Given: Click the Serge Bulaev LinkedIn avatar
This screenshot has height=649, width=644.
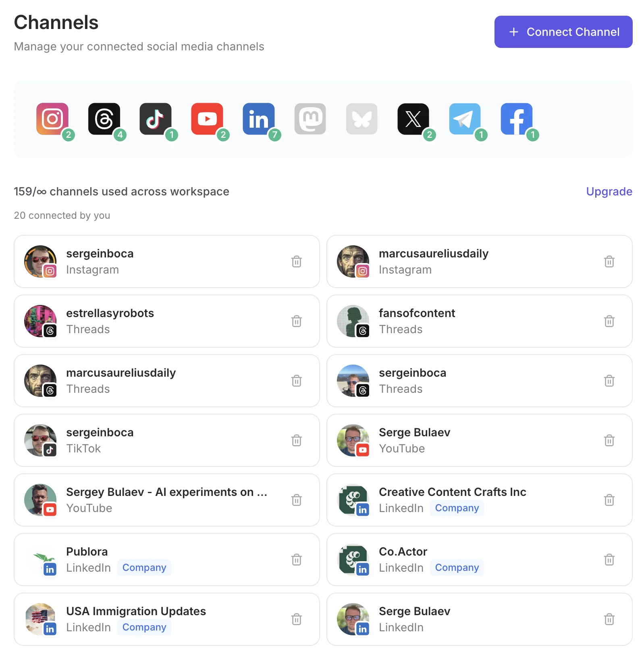Looking at the screenshot, I should coord(353,619).
